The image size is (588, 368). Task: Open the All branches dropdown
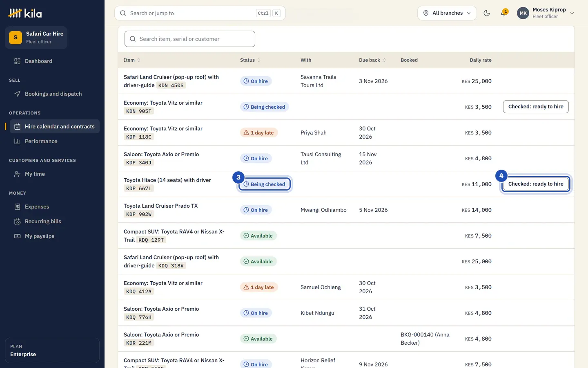pos(447,13)
